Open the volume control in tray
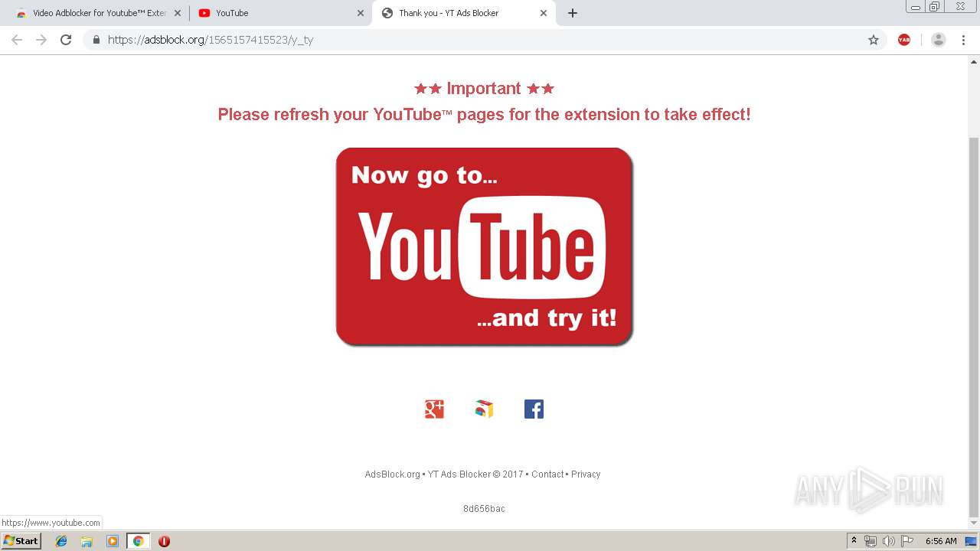This screenshot has height=551, width=980. [x=888, y=541]
